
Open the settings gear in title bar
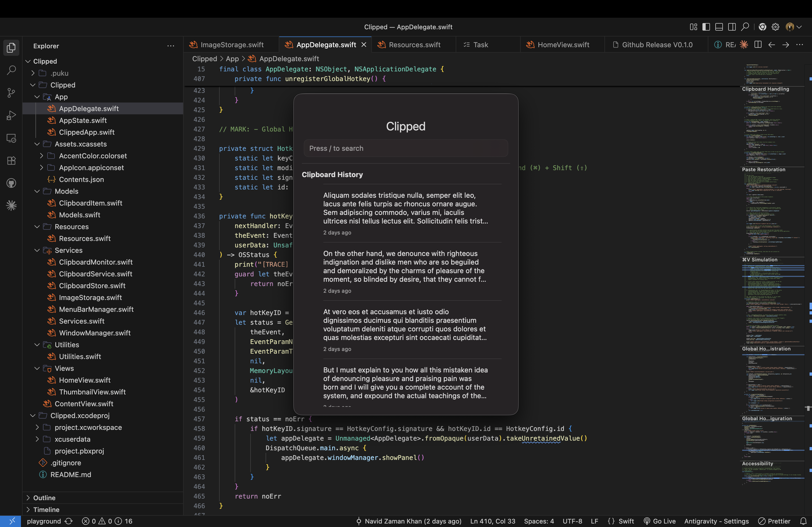pos(775,27)
